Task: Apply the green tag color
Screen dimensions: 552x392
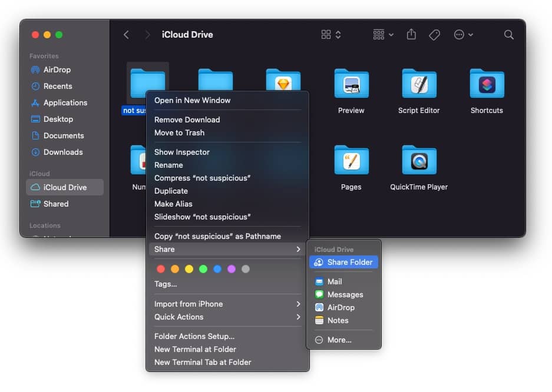Action: [203, 270]
